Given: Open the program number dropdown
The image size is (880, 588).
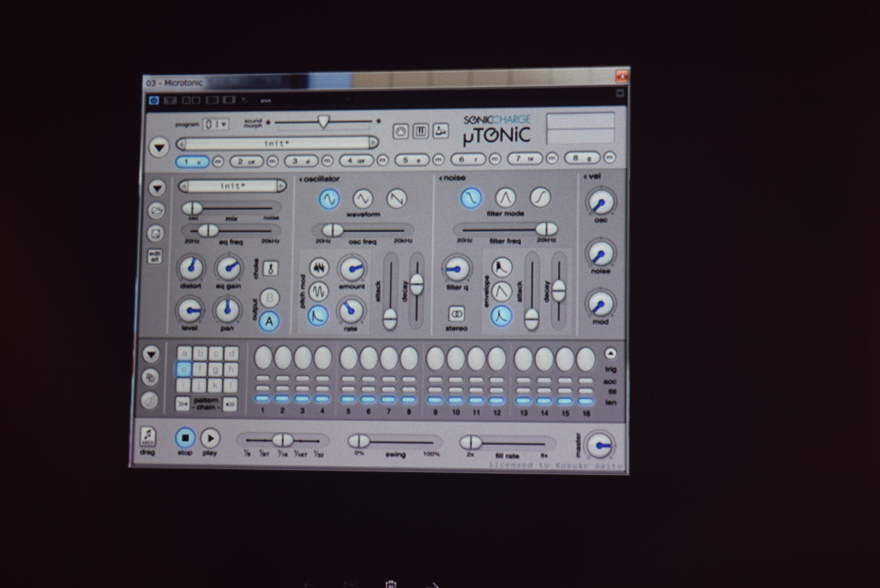Looking at the screenshot, I should (x=216, y=124).
